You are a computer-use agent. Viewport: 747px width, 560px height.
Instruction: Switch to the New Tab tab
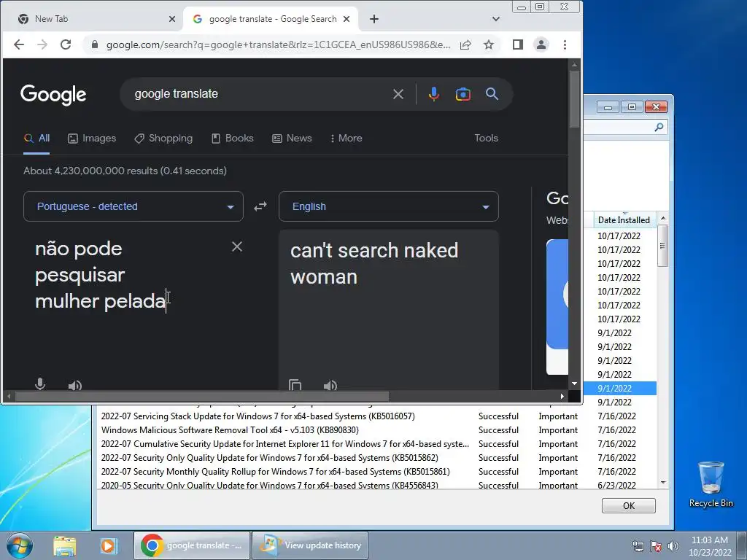click(x=92, y=19)
